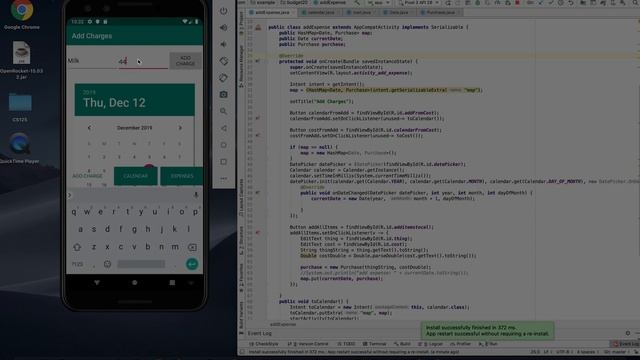The height and width of the screenshot is (360, 640).
Task: Tap the Thu, Dec 12 date header
Action: coord(114,103)
